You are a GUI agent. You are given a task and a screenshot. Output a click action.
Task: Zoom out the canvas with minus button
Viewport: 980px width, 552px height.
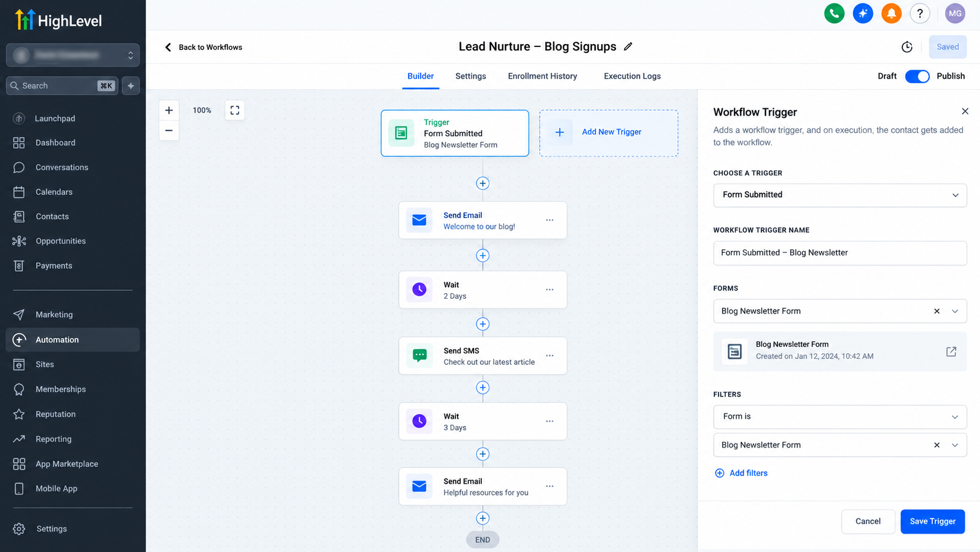169,130
